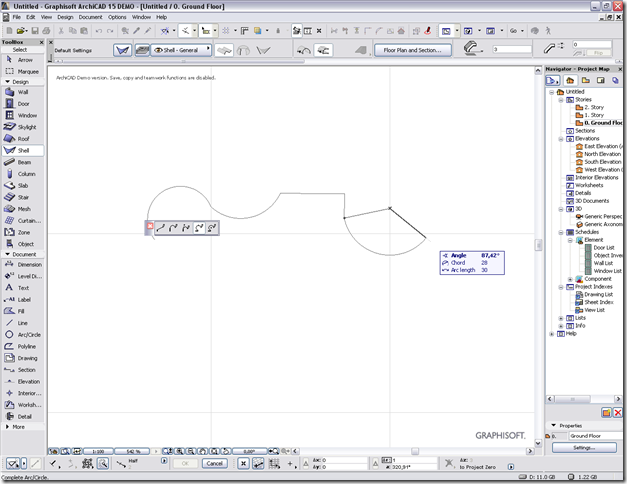The height and width of the screenshot is (484, 627).
Task: Activate the Dimension tool
Action: pyautogui.click(x=22, y=264)
